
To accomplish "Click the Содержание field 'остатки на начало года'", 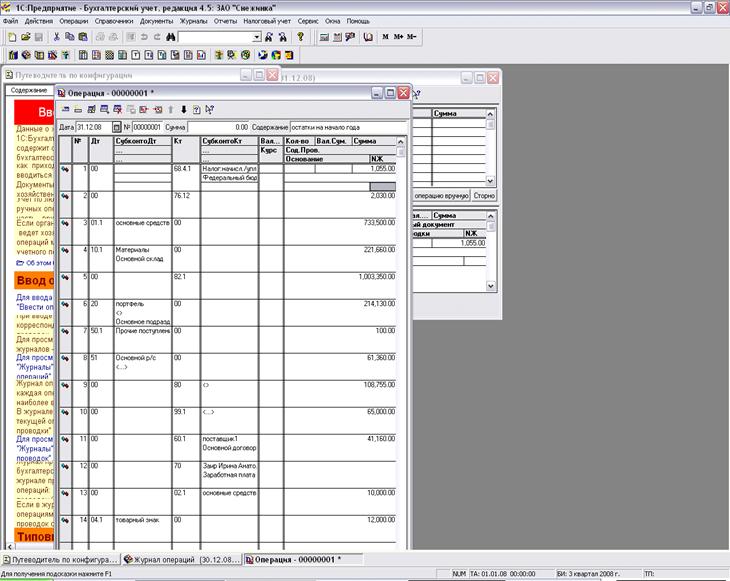I will pos(348,127).
